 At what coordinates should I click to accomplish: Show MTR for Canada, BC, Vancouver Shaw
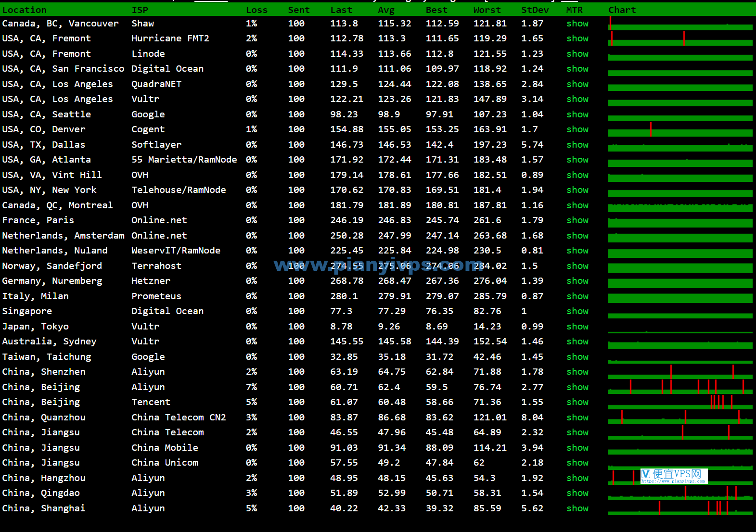577,24
